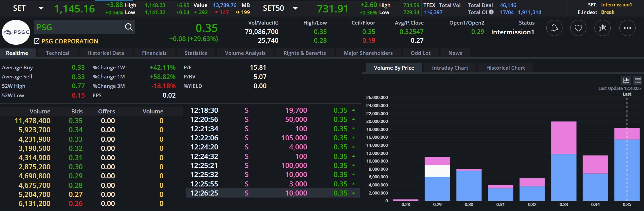644x211 pixels.
Task: Click the PSGC company logo
Action: [x=16, y=32]
